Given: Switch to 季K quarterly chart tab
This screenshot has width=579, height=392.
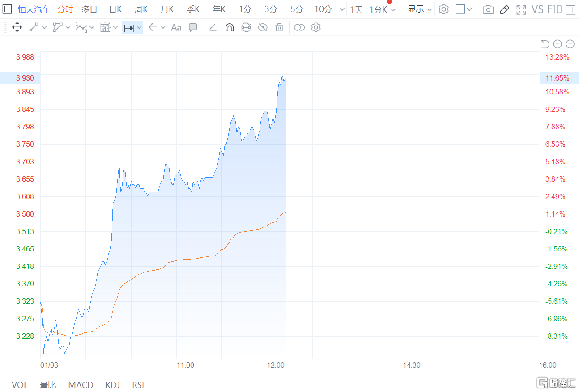Looking at the screenshot, I should [x=193, y=9].
